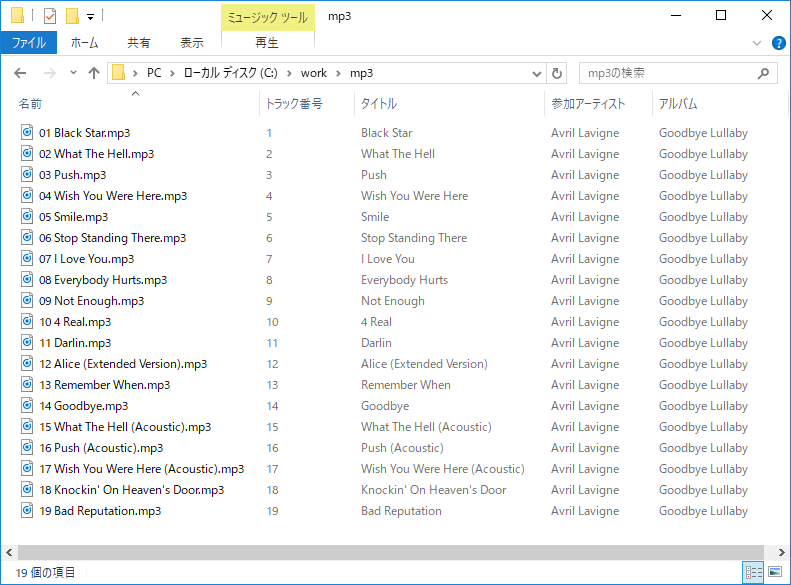
Task: Click the title cell Remember When
Action: pyautogui.click(x=406, y=385)
